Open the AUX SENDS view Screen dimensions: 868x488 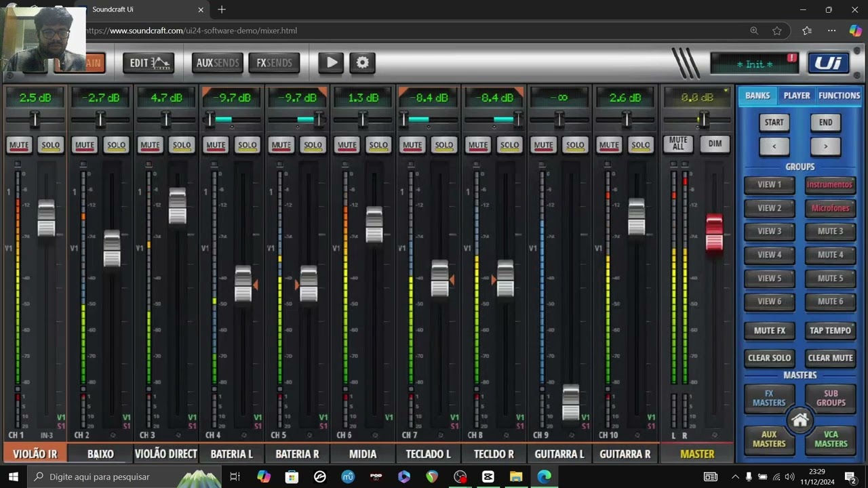(x=218, y=63)
